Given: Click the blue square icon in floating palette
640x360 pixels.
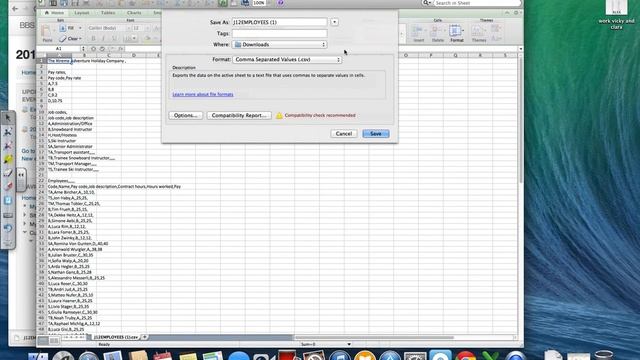Looking at the screenshot, I should point(8,200).
